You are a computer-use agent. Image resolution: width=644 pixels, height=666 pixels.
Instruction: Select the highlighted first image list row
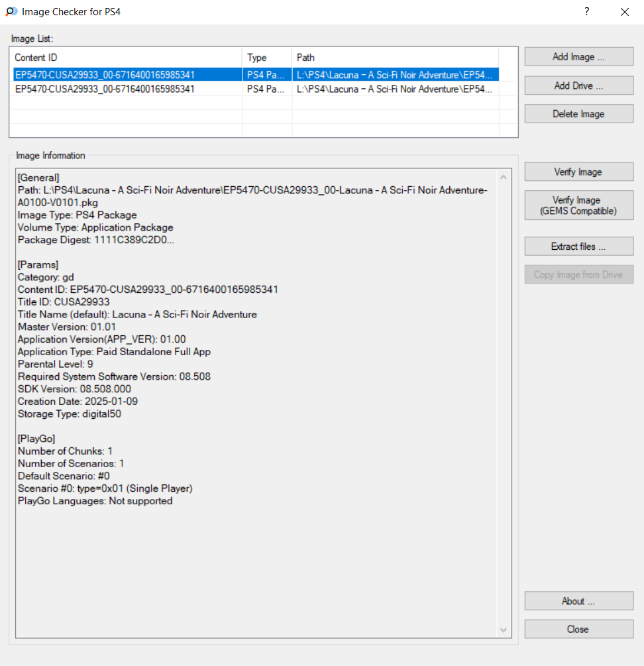(256, 75)
